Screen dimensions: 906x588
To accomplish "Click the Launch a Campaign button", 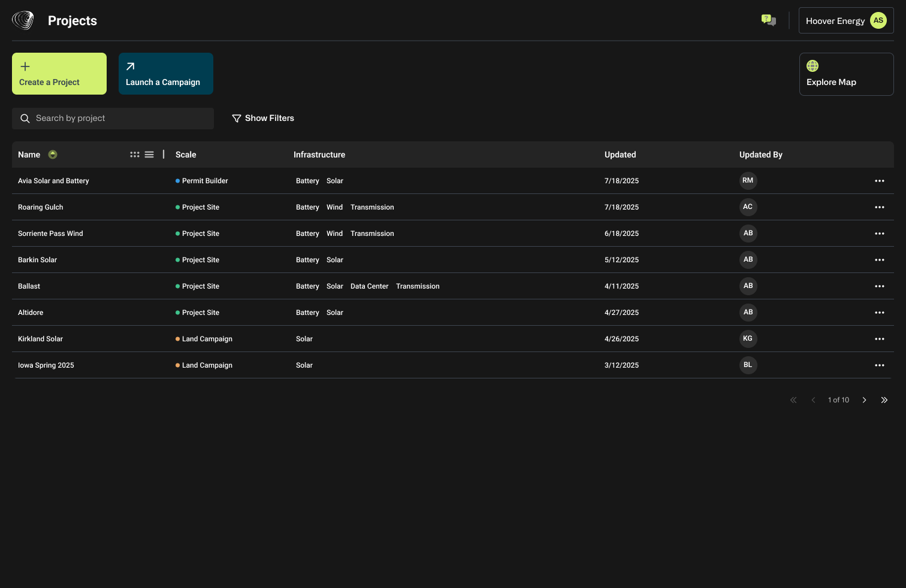I will [x=165, y=73].
